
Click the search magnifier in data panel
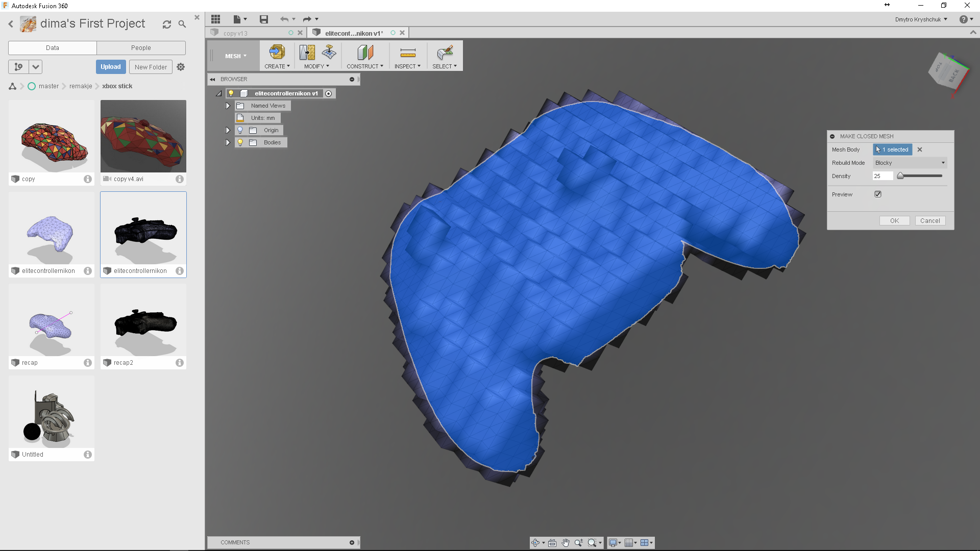tap(182, 24)
